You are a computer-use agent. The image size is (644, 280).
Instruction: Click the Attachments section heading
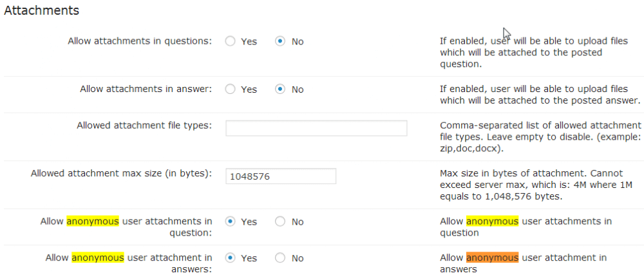(42, 11)
